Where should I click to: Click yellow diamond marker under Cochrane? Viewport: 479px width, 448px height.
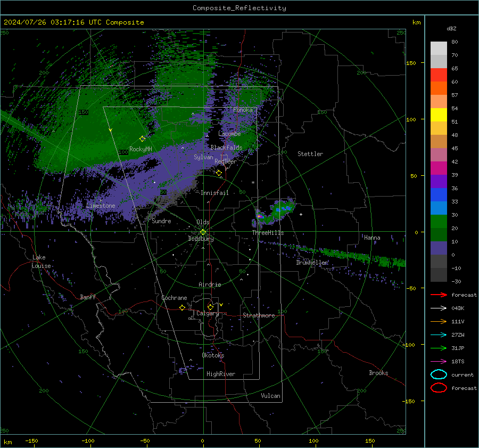coord(182,307)
